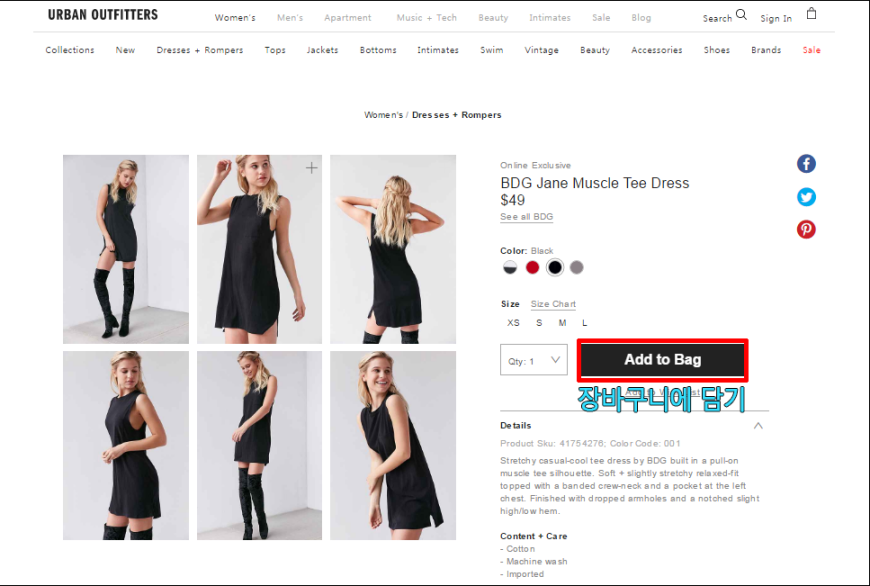Click the Product Sku text line

pos(590,443)
